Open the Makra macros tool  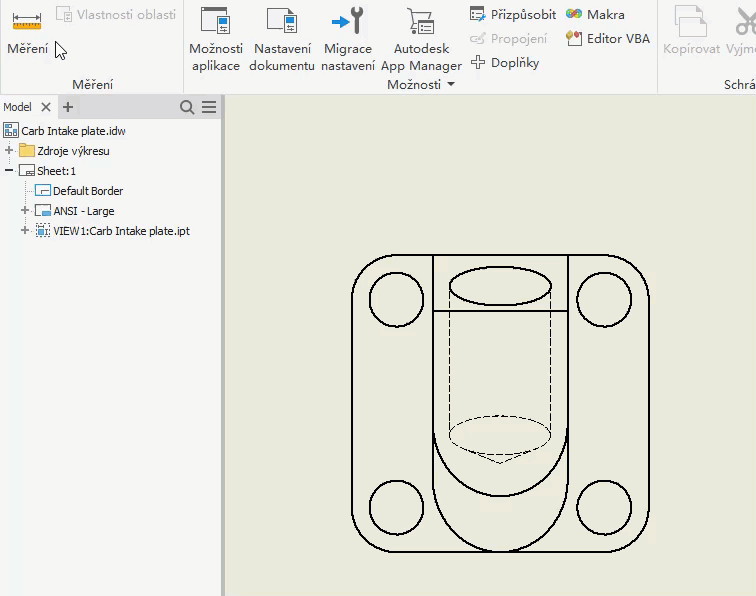595,15
